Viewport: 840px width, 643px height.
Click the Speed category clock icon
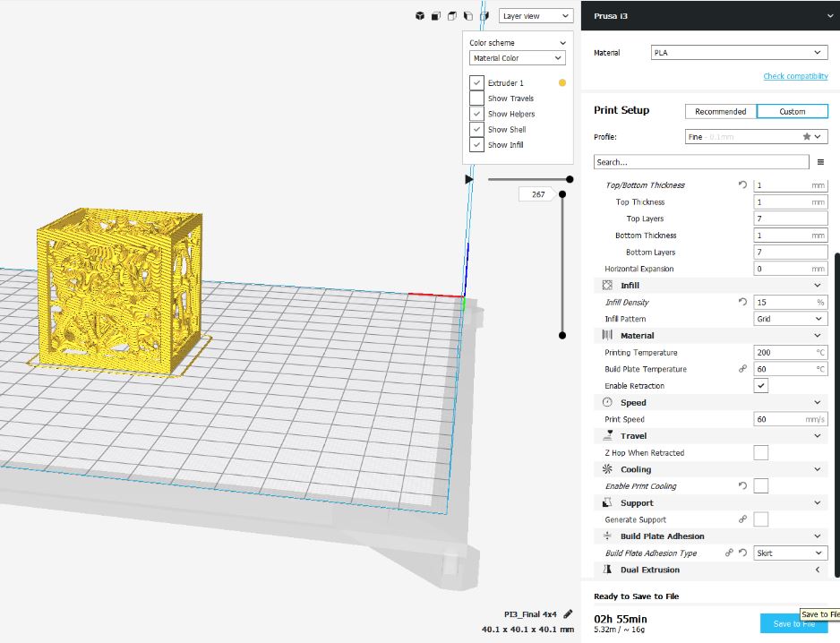[x=607, y=402]
